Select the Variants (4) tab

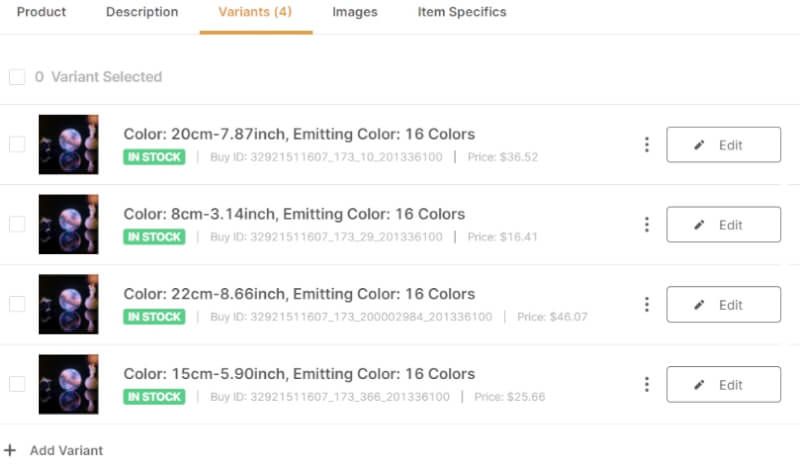coord(255,12)
